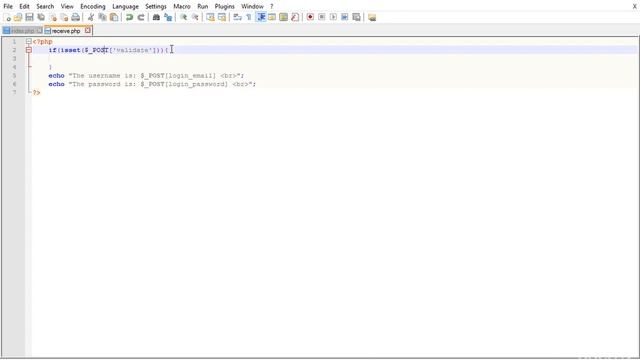The image size is (640, 360).
Task: Redo the edit with the Redo arrow
Action: pos(141,17)
